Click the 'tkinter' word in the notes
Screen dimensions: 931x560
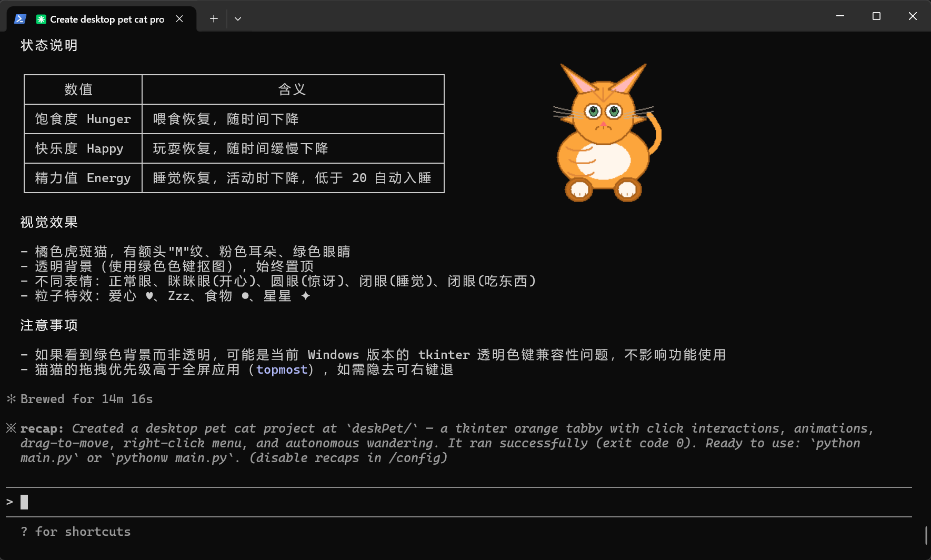pos(444,355)
